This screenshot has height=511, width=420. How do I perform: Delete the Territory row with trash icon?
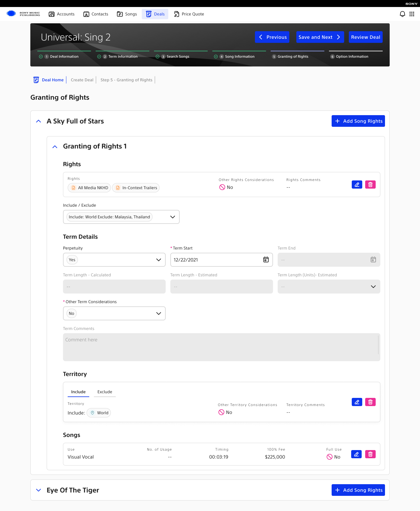(x=370, y=402)
